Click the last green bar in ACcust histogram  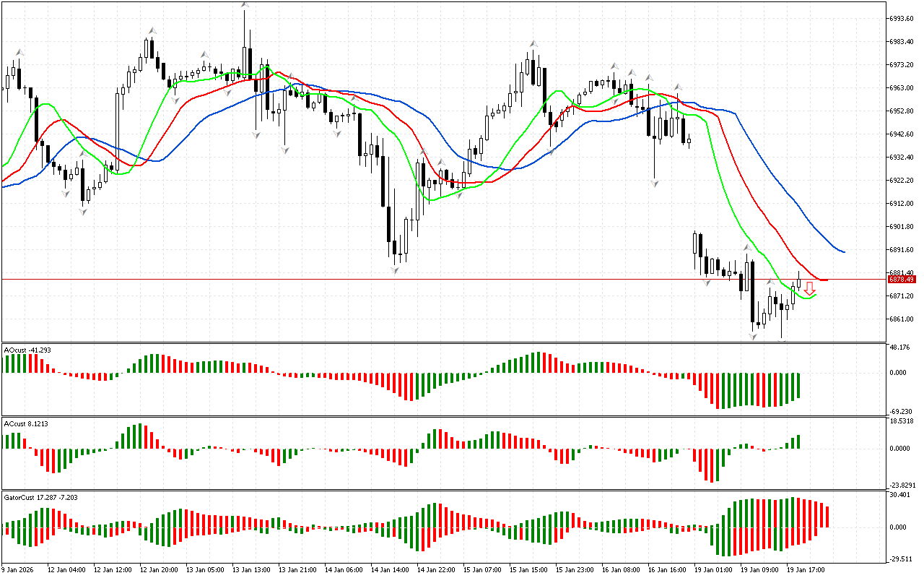tap(799, 441)
